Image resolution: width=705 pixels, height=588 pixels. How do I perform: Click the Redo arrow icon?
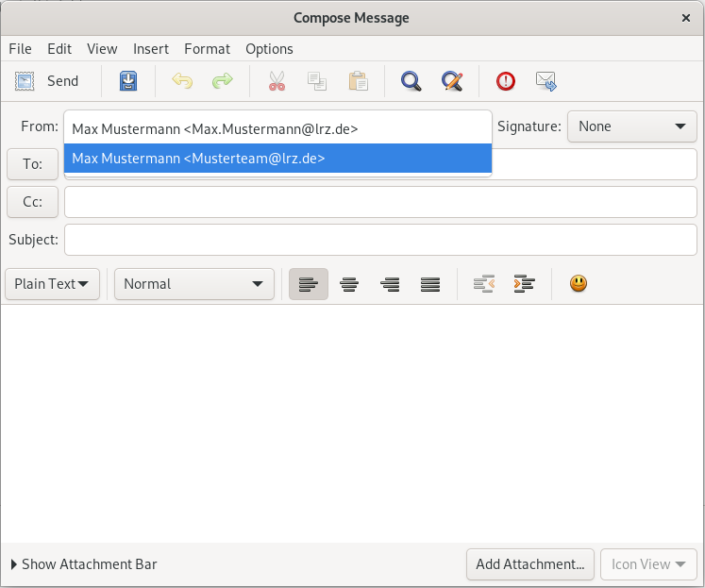(223, 81)
